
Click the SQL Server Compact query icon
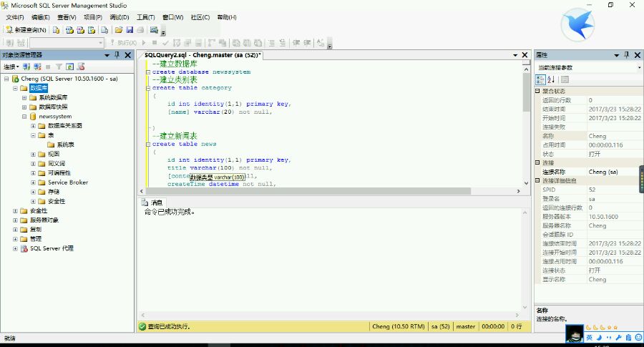(x=104, y=30)
